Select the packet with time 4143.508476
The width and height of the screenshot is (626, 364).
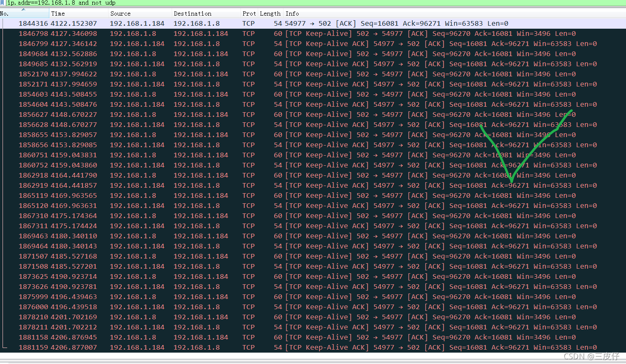[x=313, y=105]
